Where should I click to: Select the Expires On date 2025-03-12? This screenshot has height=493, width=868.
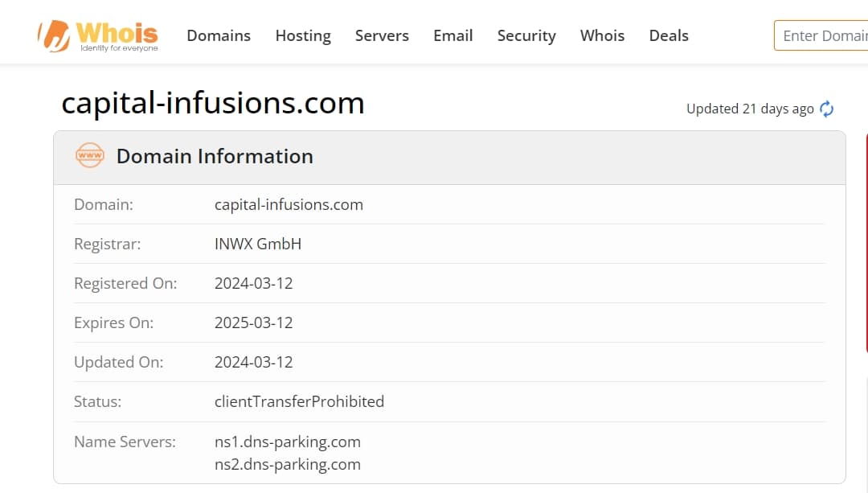253,323
